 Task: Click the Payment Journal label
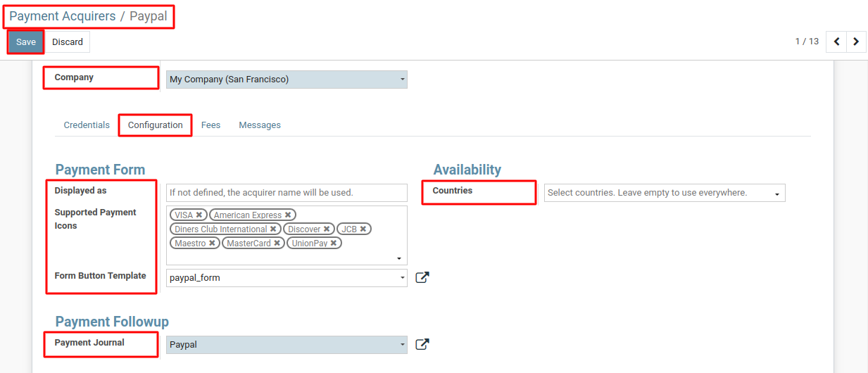click(89, 343)
